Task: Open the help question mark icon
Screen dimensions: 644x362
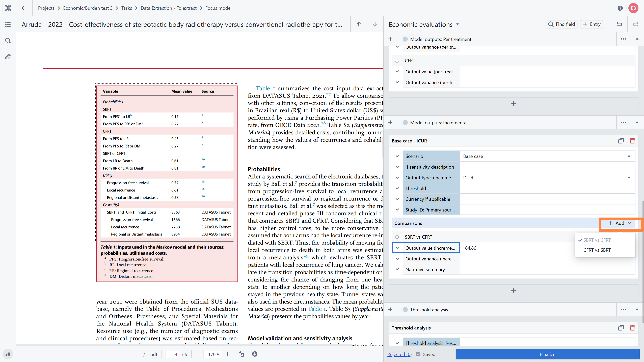Action: click(620, 8)
